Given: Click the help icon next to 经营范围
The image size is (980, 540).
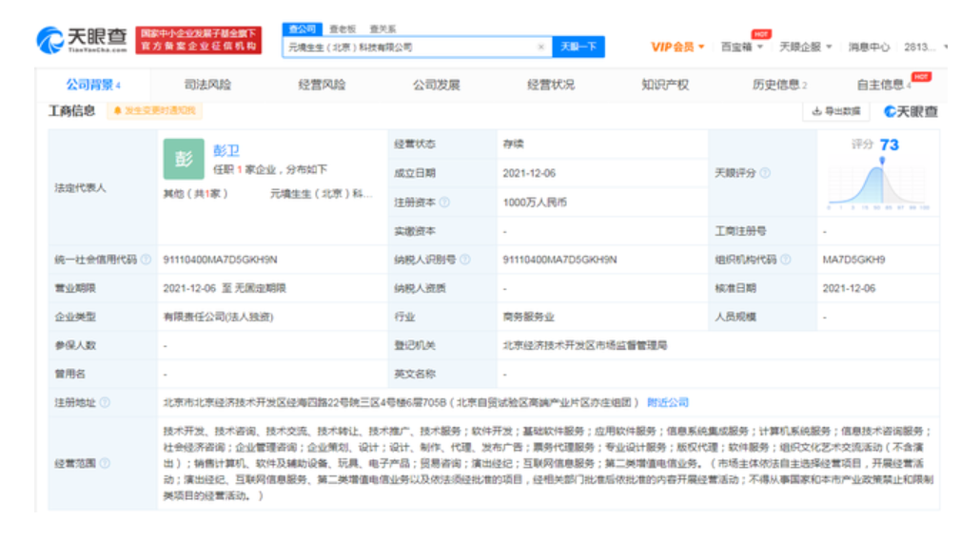Looking at the screenshot, I should pyautogui.click(x=105, y=463).
